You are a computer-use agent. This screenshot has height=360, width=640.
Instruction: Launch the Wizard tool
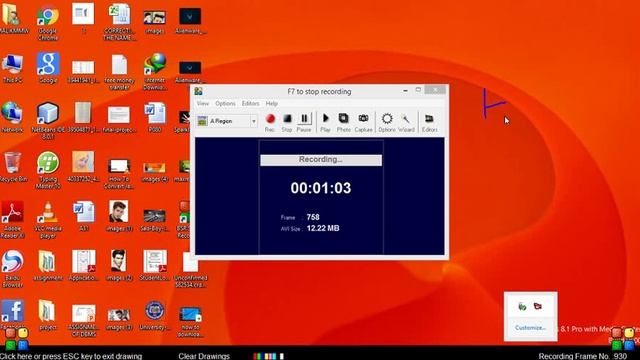406,122
